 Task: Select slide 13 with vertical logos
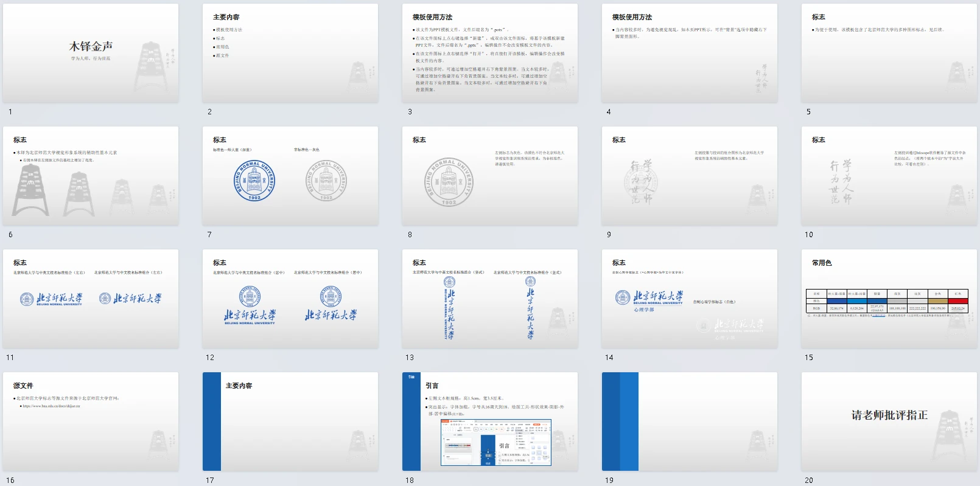pyautogui.click(x=490, y=299)
